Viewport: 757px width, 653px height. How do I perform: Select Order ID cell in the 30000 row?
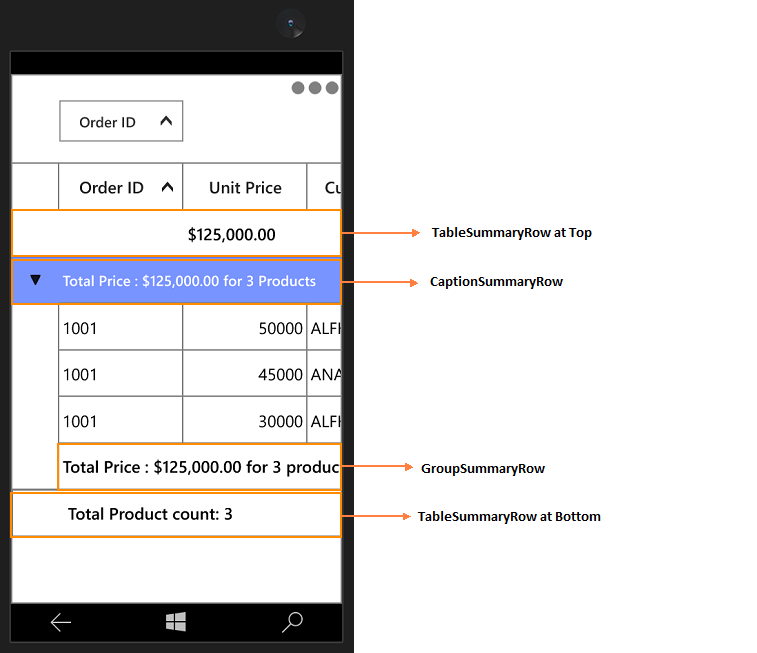pos(121,420)
